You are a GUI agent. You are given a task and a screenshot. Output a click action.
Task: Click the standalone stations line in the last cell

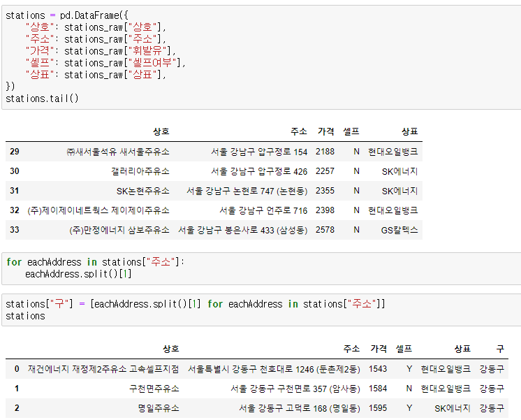25,316
